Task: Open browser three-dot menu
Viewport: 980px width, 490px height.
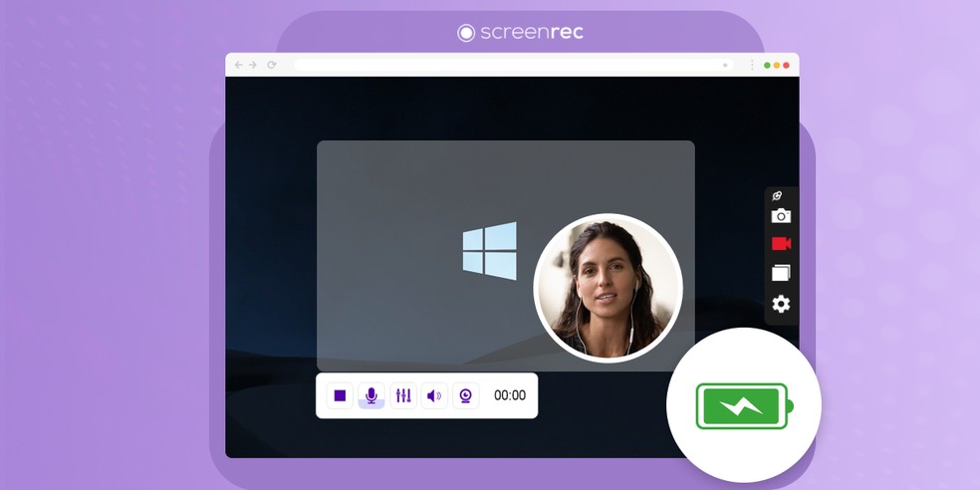Action: [x=752, y=65]
